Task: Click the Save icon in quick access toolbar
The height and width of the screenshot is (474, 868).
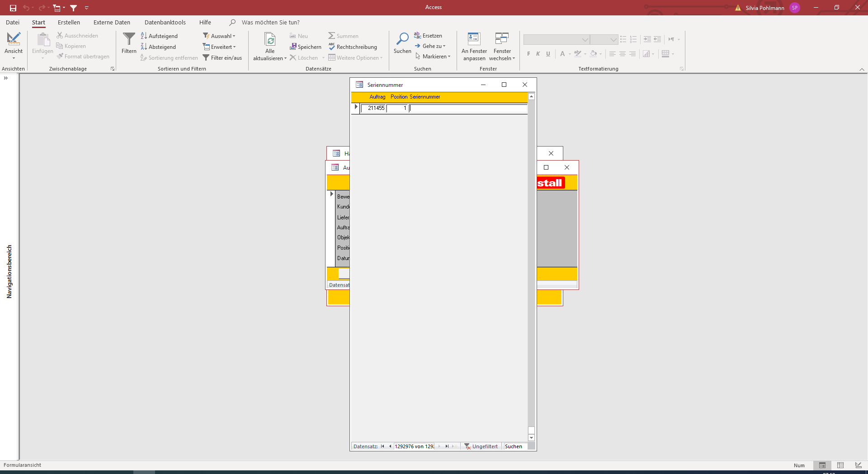Action: (13, 8)
